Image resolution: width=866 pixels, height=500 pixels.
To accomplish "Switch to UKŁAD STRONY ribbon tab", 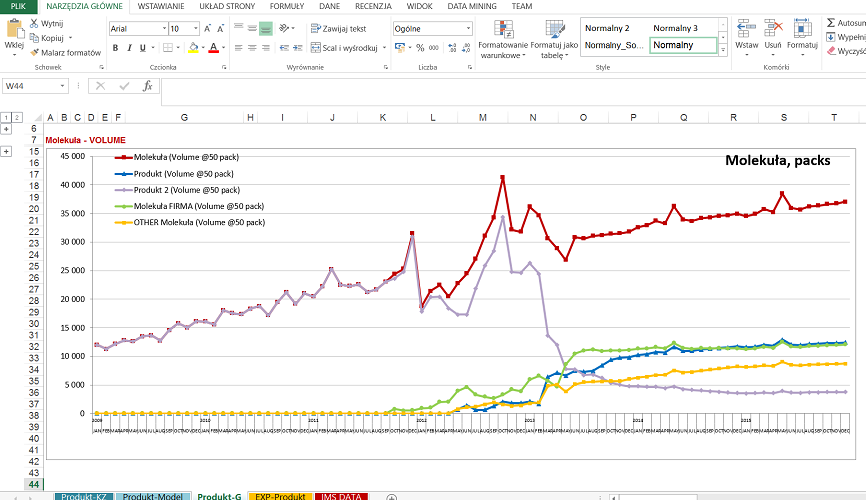I will 227,7.
